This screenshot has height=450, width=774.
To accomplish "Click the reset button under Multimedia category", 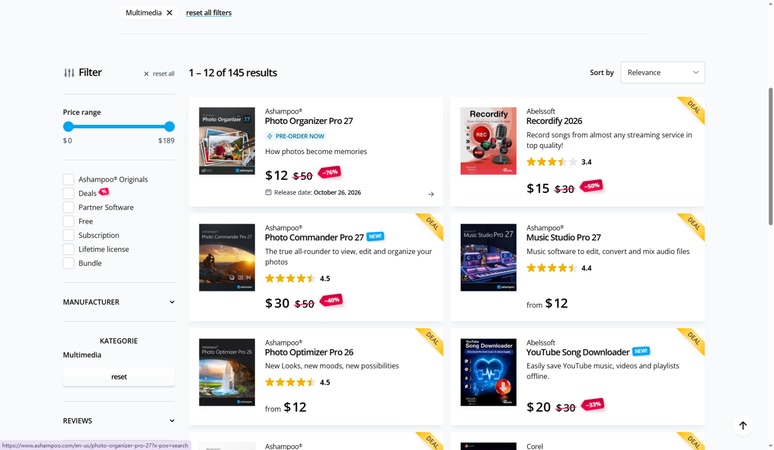I will (118, 377).
